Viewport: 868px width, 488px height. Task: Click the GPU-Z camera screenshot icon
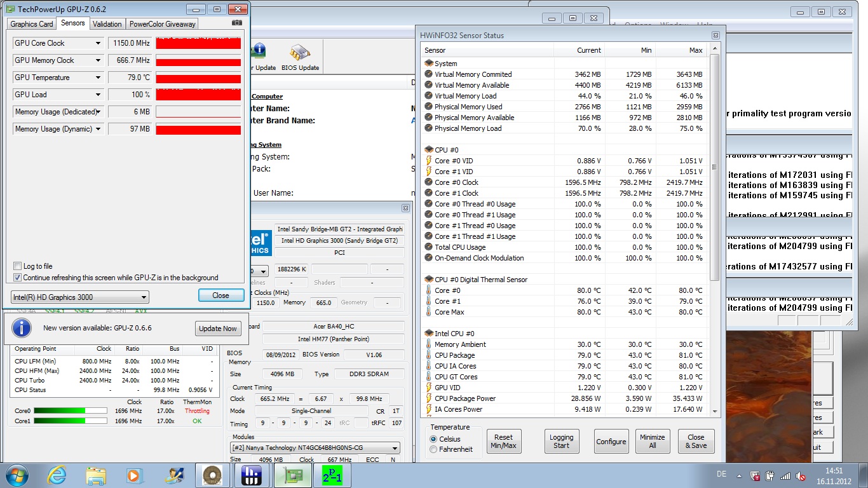coord(237,23)
